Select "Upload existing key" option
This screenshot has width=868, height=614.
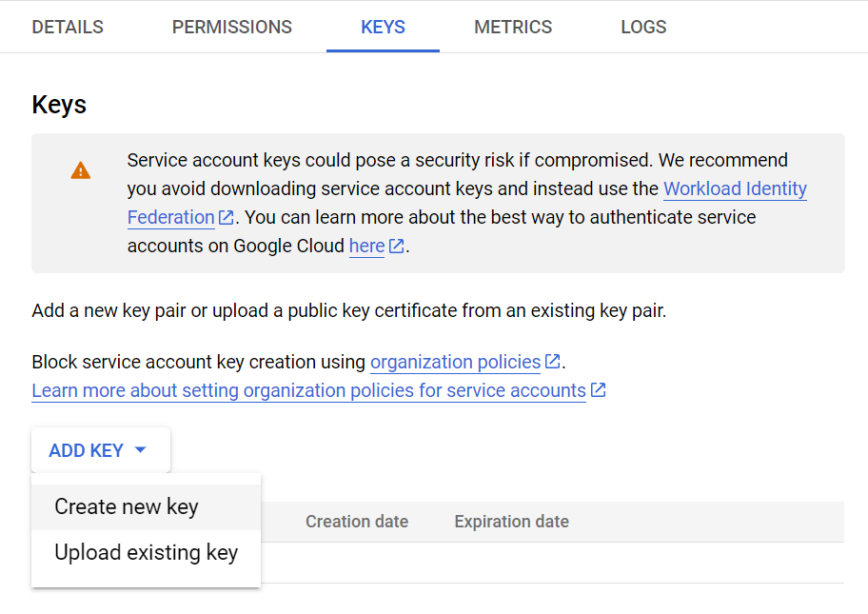145,552
